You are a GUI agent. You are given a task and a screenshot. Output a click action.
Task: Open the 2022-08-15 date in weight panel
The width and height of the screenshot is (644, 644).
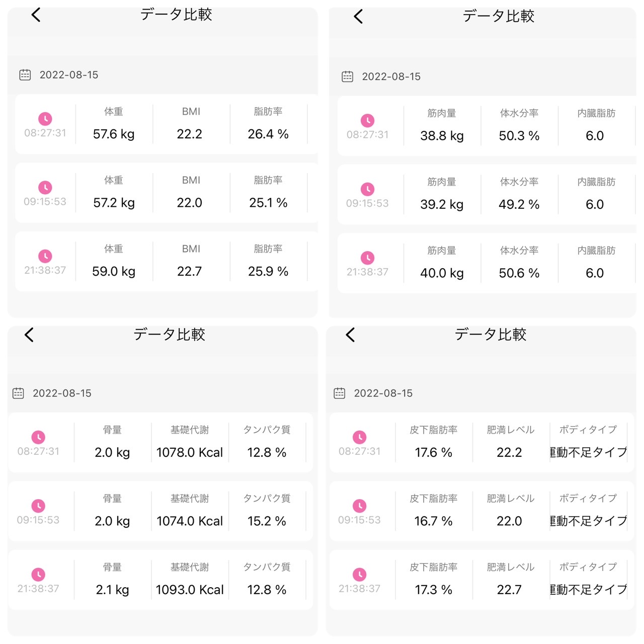point(69,75)
